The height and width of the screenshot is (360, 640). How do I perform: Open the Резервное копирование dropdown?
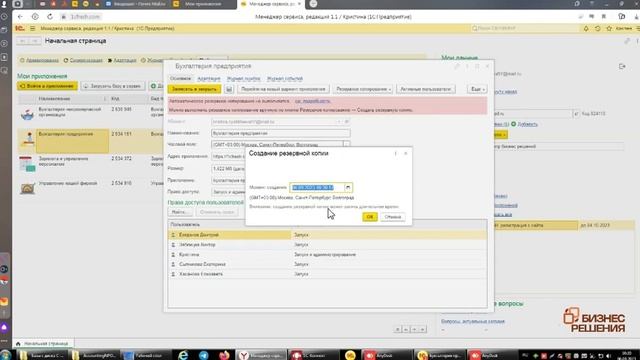(x=363, y=89)
